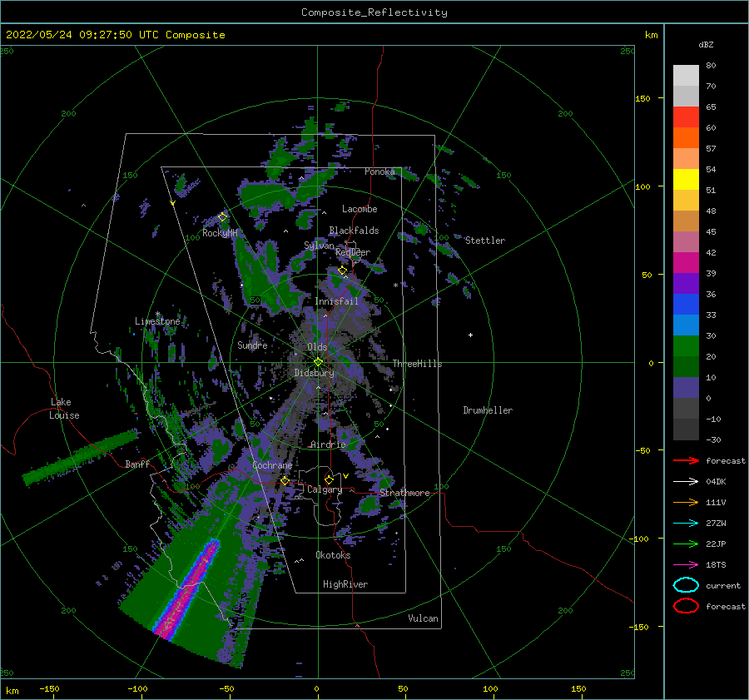Select the 20 dBZ green color swatch

point(686,345)
